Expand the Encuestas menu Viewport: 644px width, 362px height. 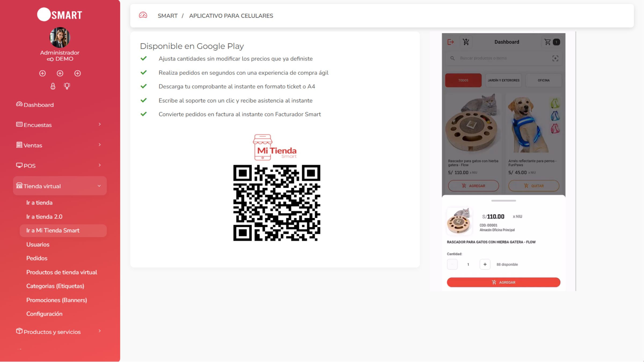(60, 125)
